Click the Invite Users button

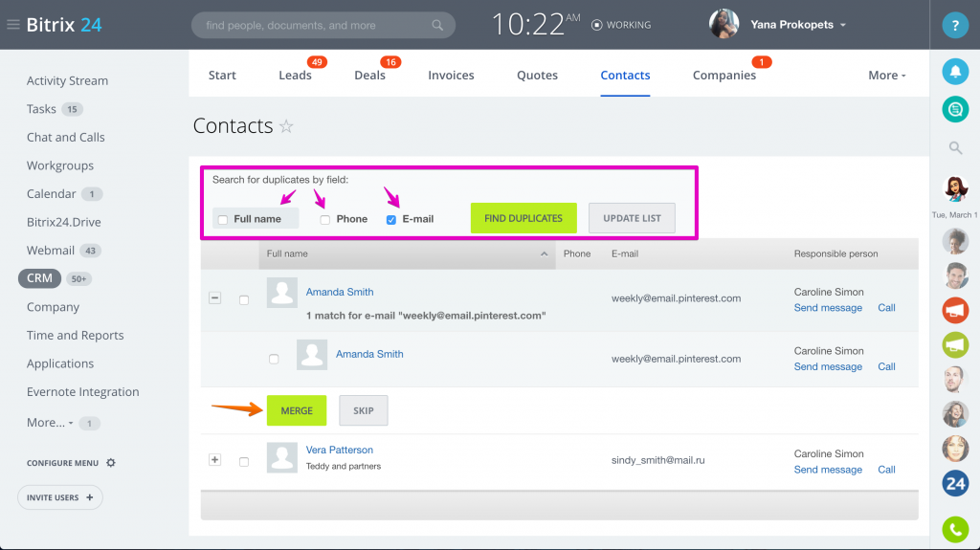pyautogui.click(x=60, y=497)
